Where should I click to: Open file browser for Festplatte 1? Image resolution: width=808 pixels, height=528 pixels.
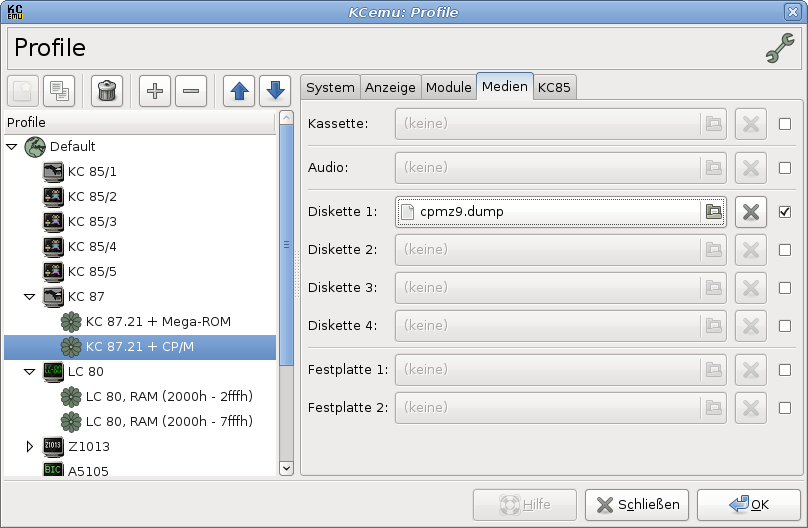[x=714, y=370]
